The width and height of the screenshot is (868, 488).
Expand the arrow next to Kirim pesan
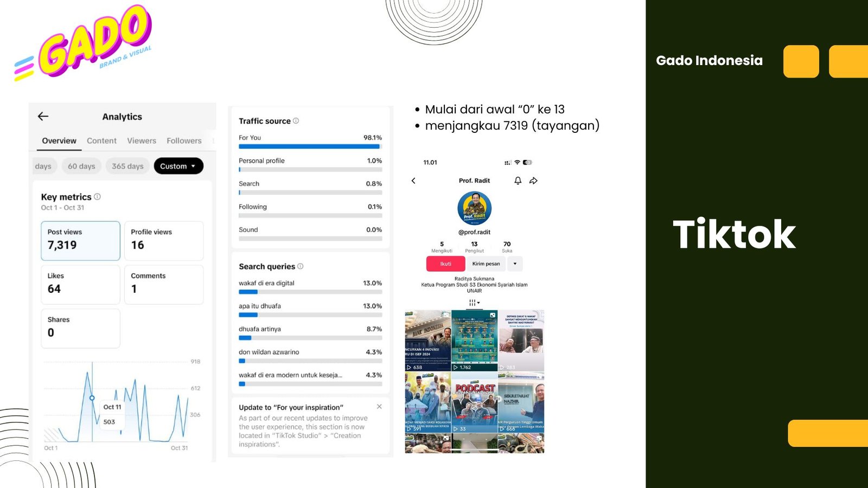515,264
